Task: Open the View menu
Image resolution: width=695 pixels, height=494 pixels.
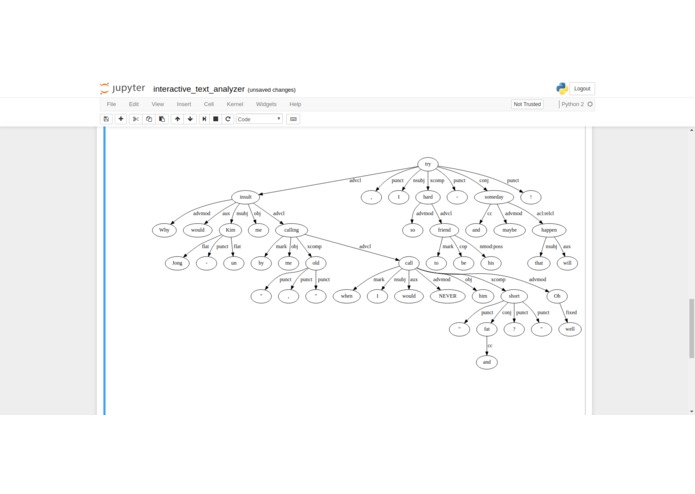Action: tap(158, 104)
